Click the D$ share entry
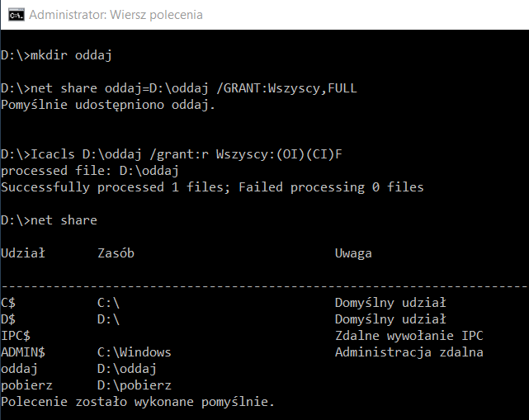 point(8,319)
